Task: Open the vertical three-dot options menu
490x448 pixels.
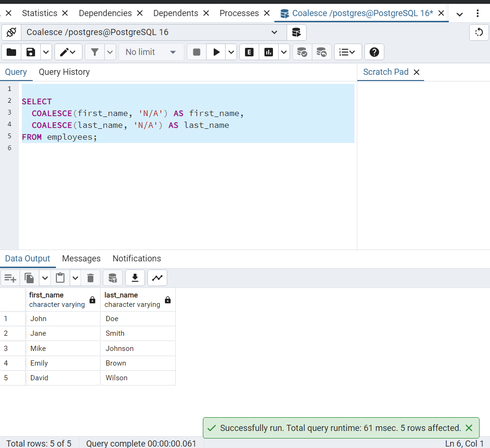Action: [x=478, y=13]
